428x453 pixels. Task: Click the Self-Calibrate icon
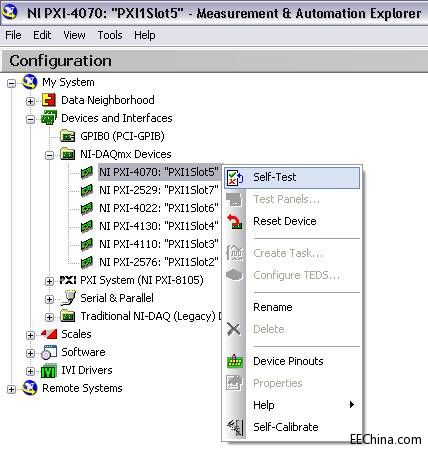235,427
